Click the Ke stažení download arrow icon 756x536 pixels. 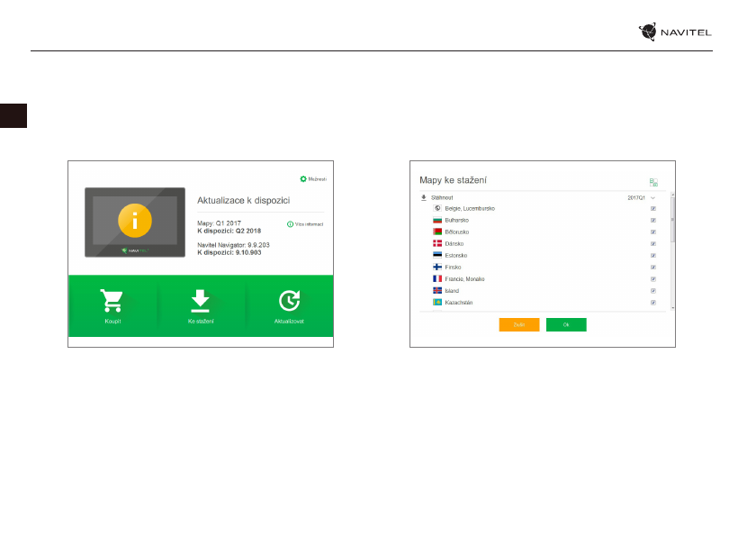coord(200,300)
